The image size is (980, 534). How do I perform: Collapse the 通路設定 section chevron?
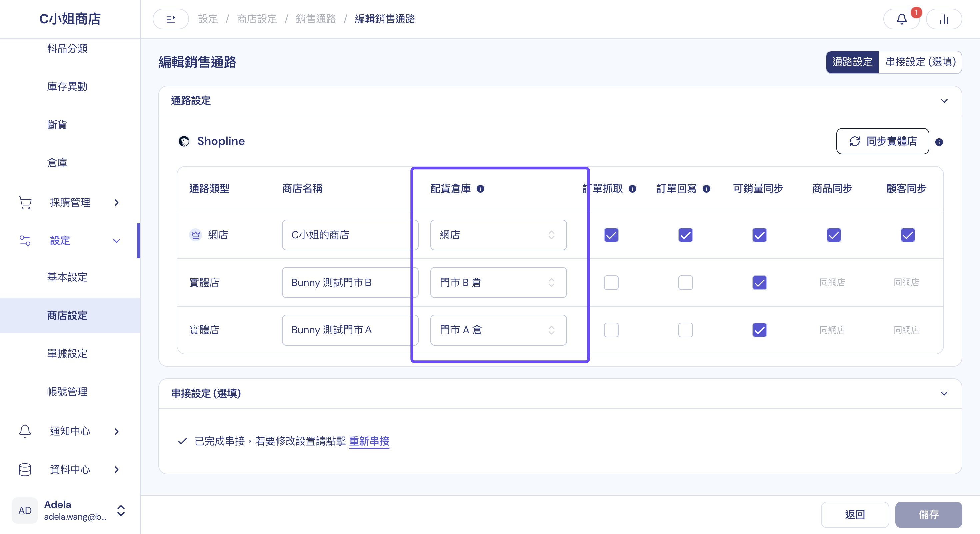(944, 101)
